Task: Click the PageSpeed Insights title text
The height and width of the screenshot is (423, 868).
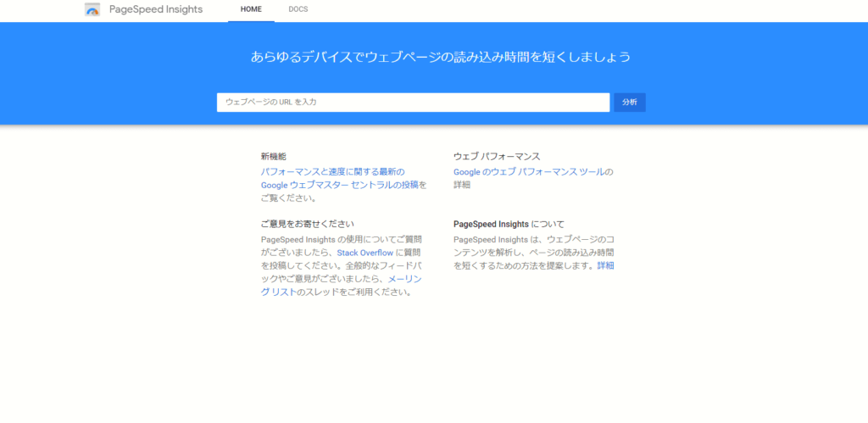Action: (156, 9)
